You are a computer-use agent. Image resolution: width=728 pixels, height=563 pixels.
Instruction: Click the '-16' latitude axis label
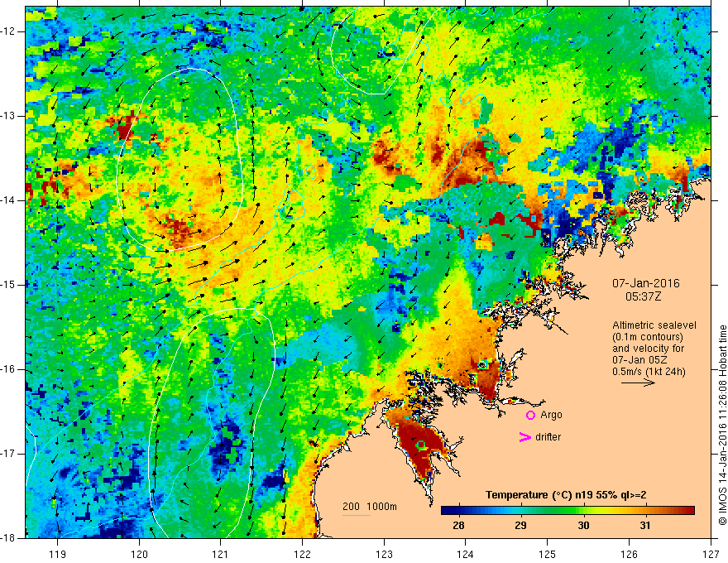(8, 369)
